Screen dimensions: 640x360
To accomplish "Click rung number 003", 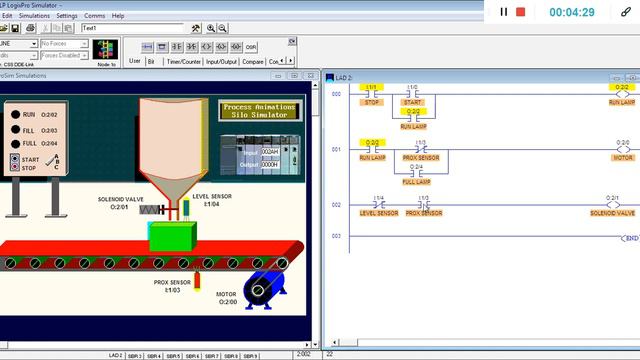I will tap(336, 236).
